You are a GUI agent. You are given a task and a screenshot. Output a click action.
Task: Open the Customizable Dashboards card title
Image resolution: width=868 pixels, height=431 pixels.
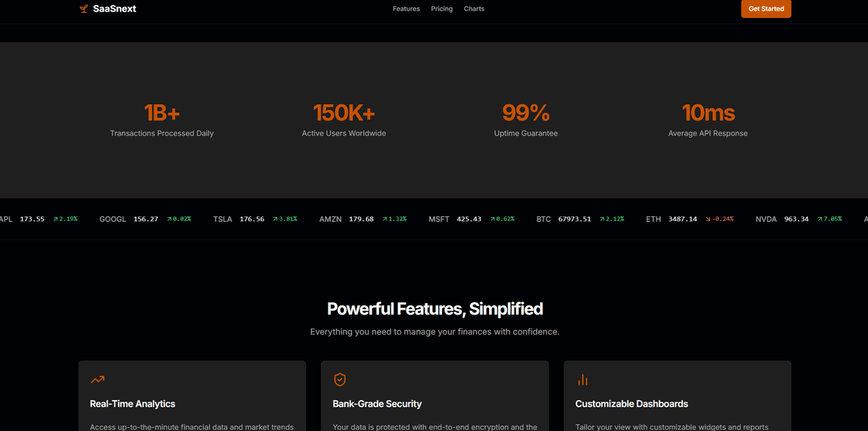coord(631,404)
